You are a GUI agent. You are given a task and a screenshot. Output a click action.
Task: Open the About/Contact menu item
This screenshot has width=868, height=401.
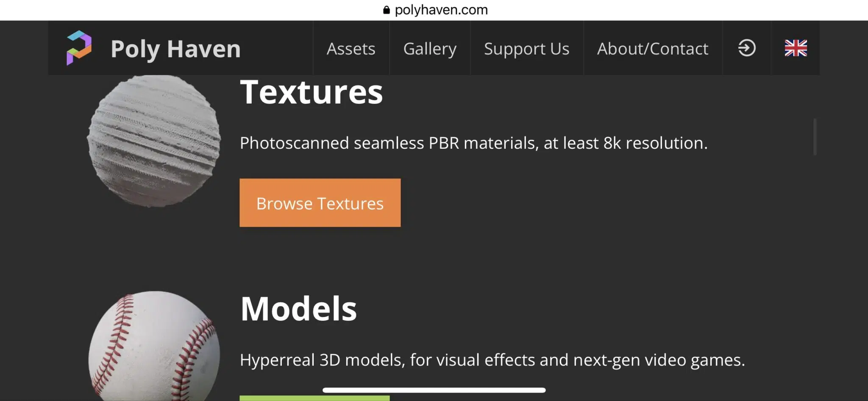[x=652, y=49]
